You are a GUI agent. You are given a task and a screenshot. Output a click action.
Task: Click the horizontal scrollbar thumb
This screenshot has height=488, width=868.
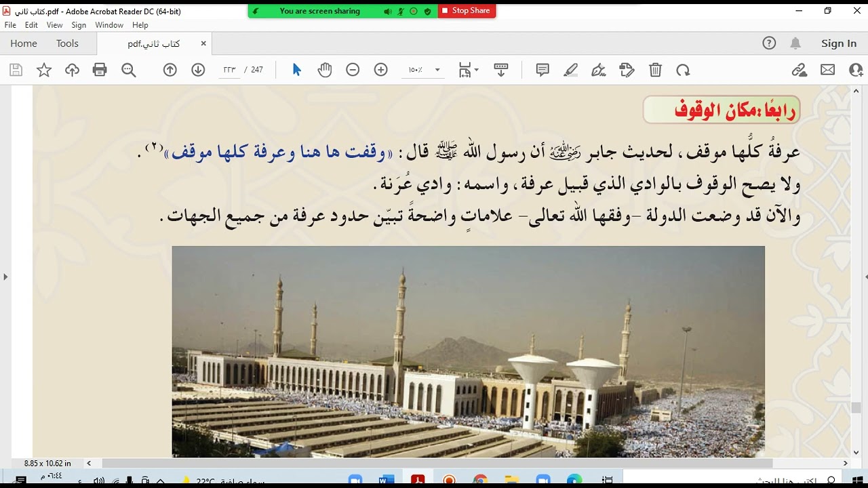(x=437, y=464)
